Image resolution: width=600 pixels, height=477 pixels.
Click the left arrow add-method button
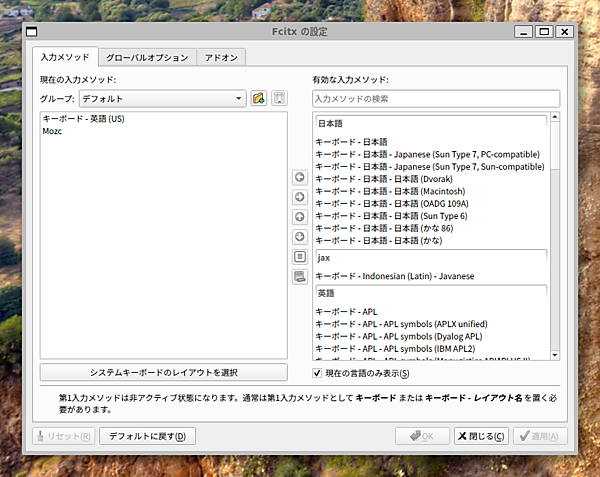click(x=299, y=177)
